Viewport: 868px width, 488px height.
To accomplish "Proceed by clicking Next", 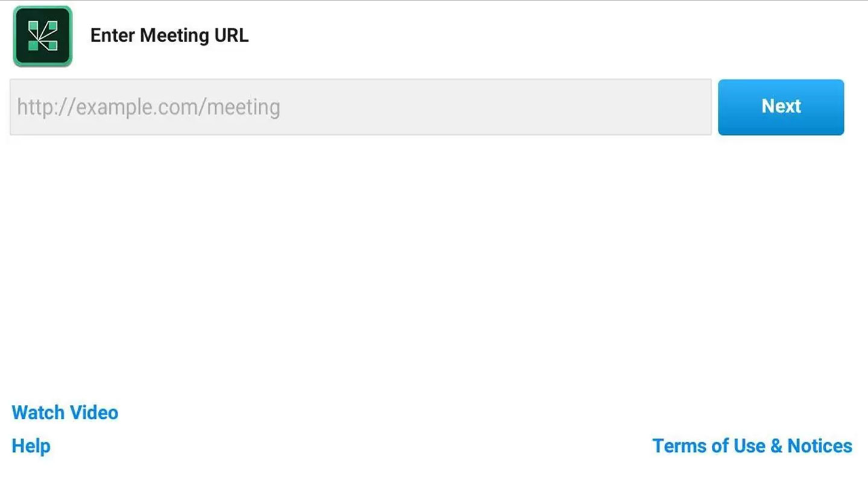I will coord(781,107).
